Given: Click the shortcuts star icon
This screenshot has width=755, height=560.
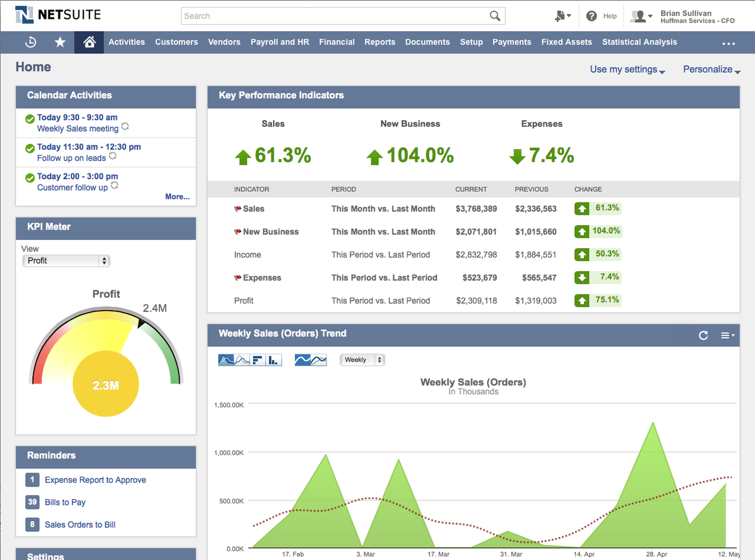Looking at the screenshot, I should point(60,42).
